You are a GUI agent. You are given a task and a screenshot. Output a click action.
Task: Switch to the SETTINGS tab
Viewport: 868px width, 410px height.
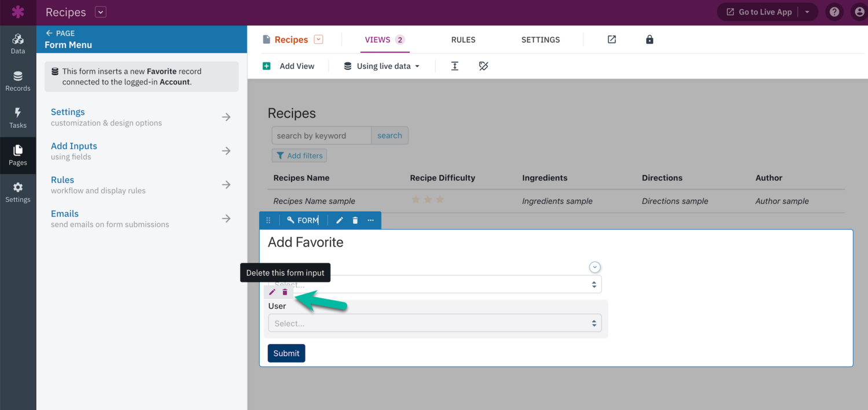[540, 40]
